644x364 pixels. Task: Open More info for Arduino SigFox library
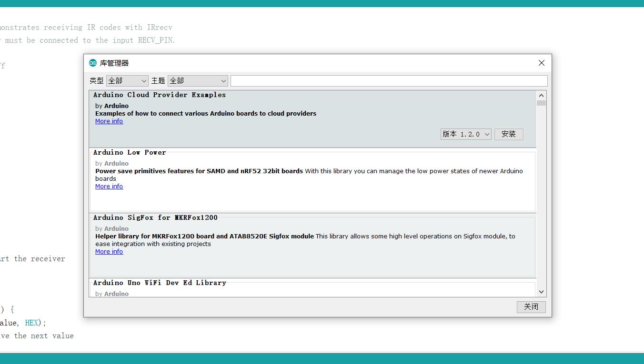click(109, 252)
